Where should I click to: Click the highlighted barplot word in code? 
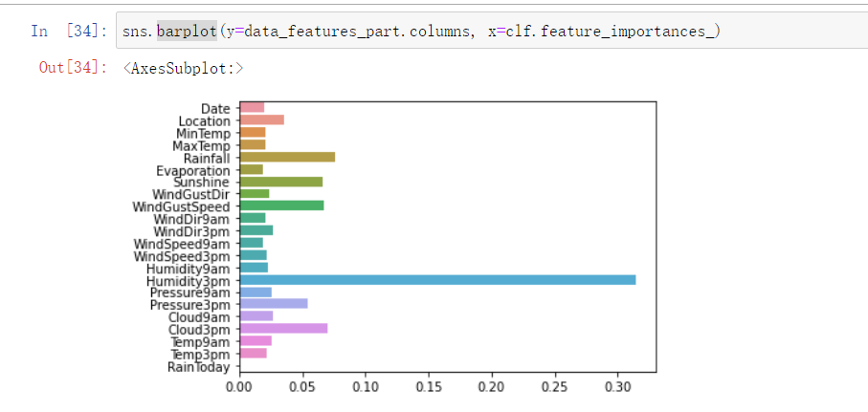tap(187, 32)
